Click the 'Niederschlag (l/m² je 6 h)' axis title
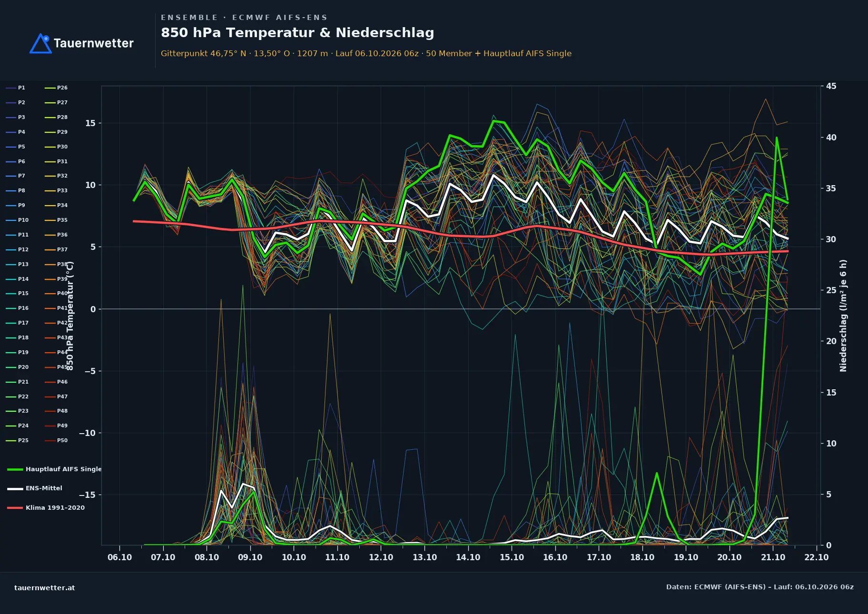 (x=843, y=316)
